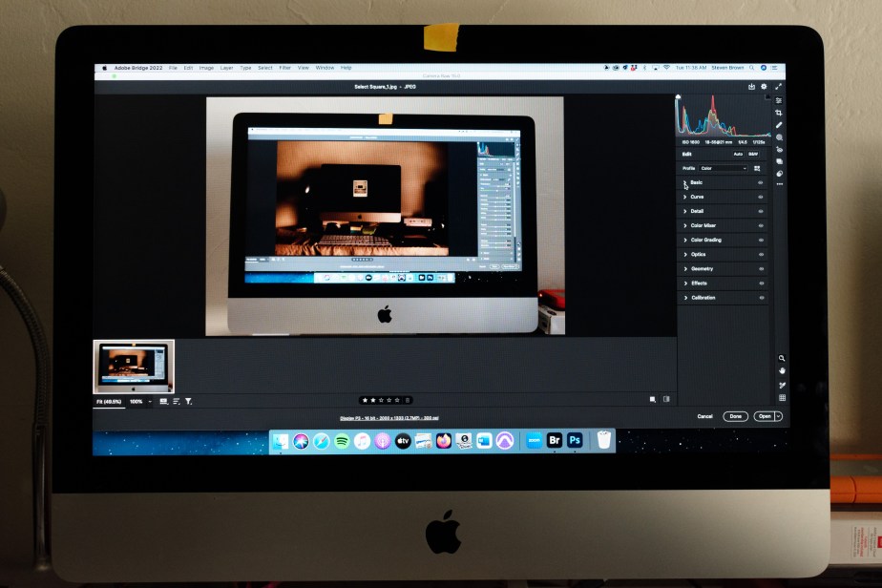Screen dimensions: 882x588
Task: Open the Layer menu in menu bar
Action: [226, 68]
